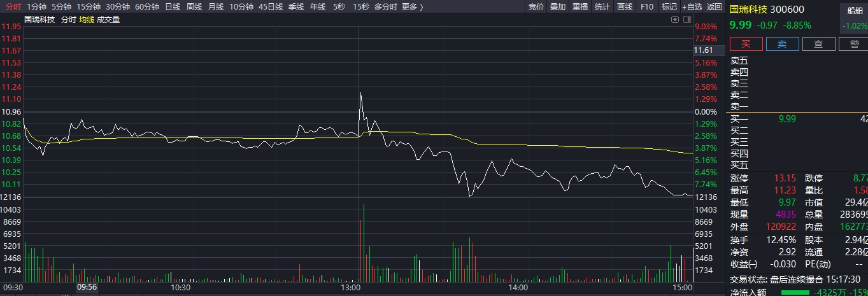
Task: Set an alert with 警 button
Action: click(853, 44)
